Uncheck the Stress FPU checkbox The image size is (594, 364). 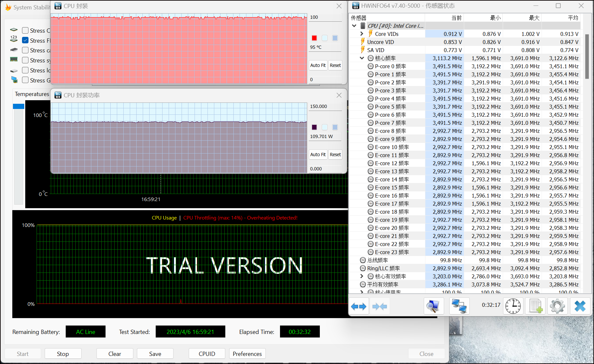point(25,40)
